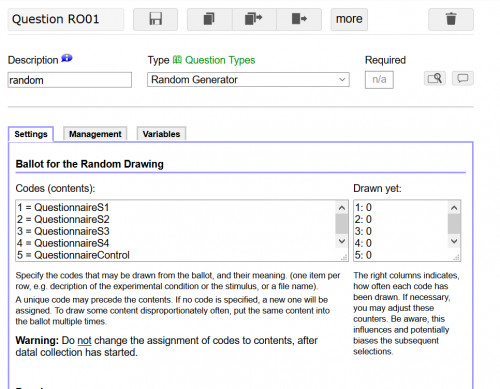The image size is (500, 389).
Task: Click the 'Warning:' text below the codes
Action: coord(37,340)
